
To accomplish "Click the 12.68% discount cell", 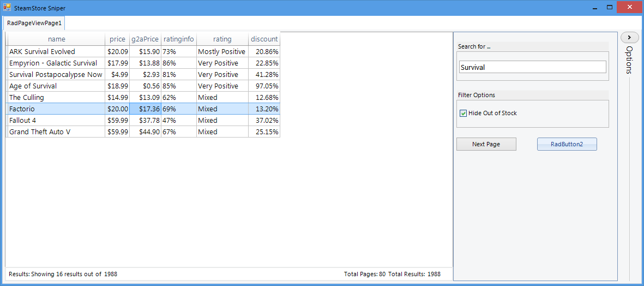I will 264,97.
